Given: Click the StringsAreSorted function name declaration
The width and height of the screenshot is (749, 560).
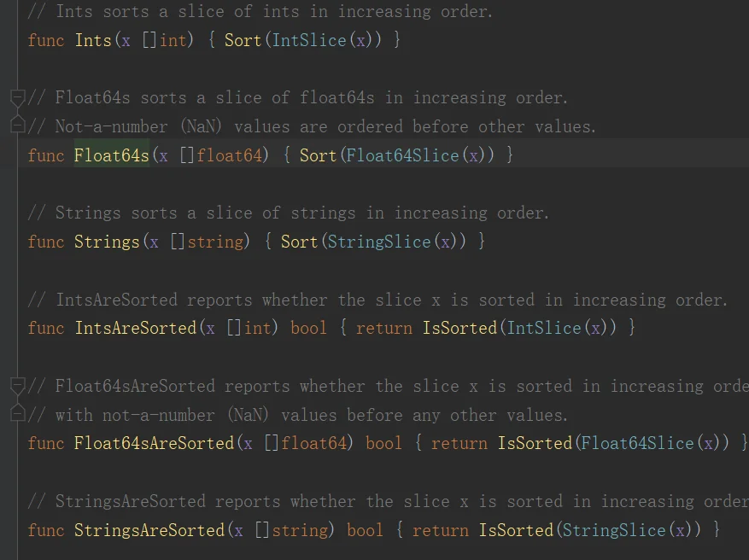Looking at the screenshot, I should point(149,530).
